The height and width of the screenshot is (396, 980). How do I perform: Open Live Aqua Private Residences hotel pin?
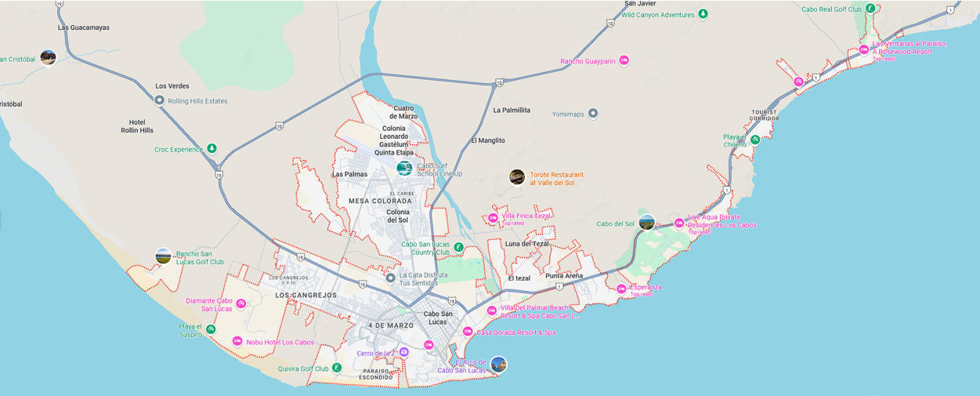[679, 223]
